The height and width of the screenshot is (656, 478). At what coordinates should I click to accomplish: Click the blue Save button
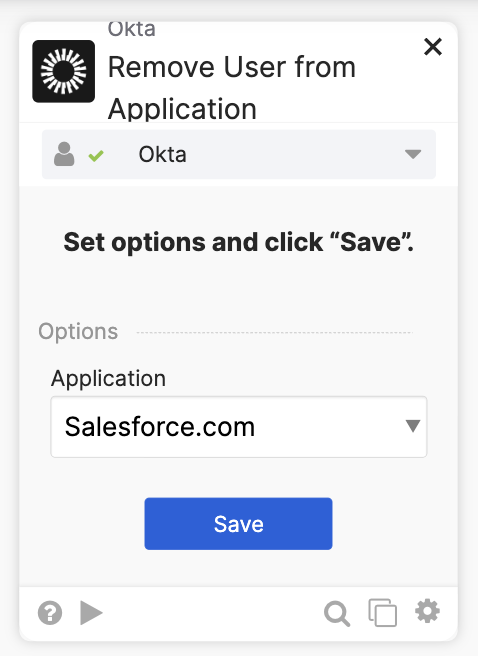click(238, 524)
